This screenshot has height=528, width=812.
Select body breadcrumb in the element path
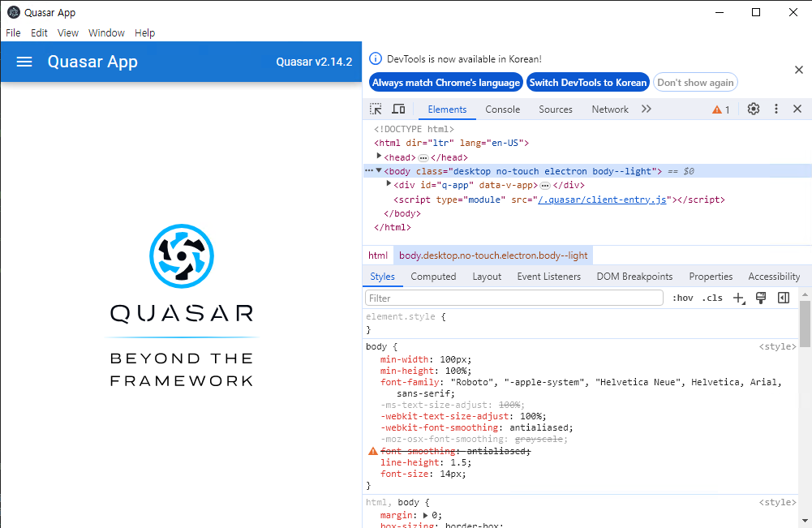[x=493, y=255]
